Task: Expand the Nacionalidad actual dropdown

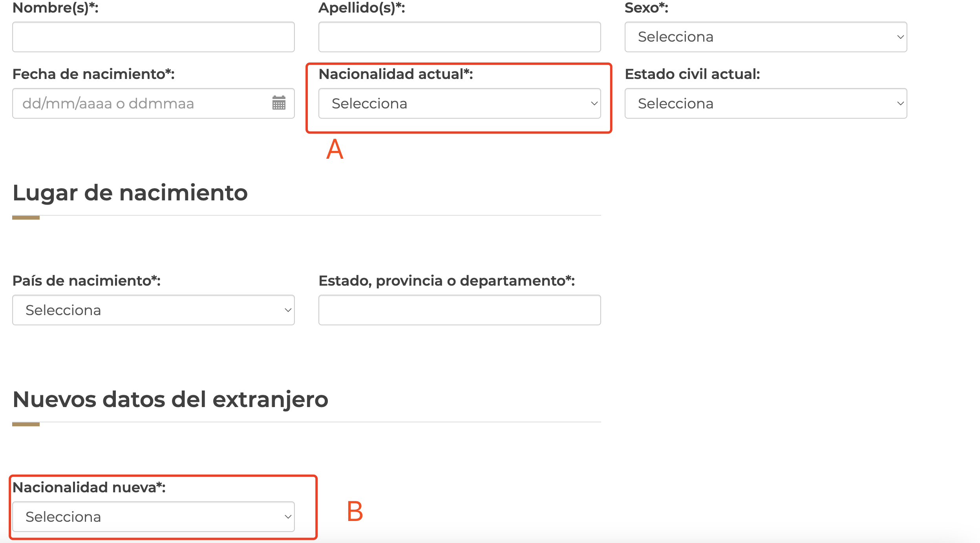Action: coord(459,103)
